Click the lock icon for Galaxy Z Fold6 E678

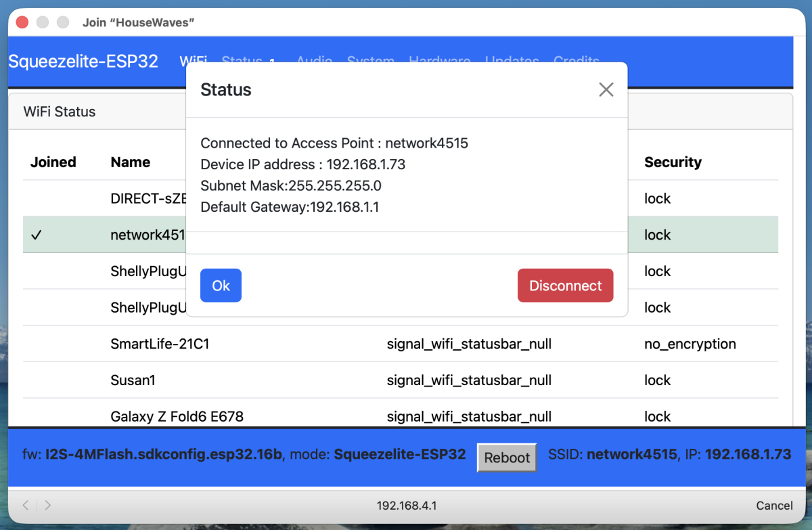point(657,417)
